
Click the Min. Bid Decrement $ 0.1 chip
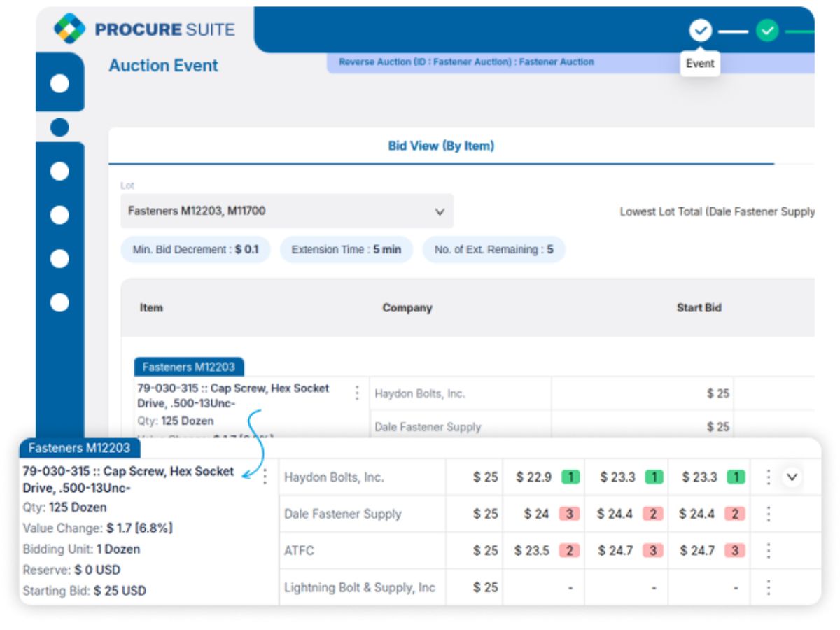pos(195,249)
